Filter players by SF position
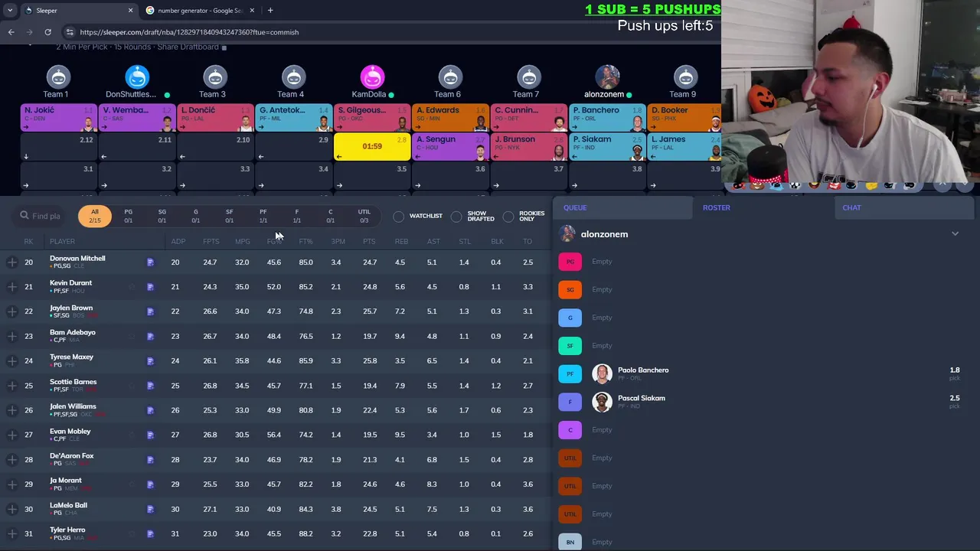 pos(229,216)
